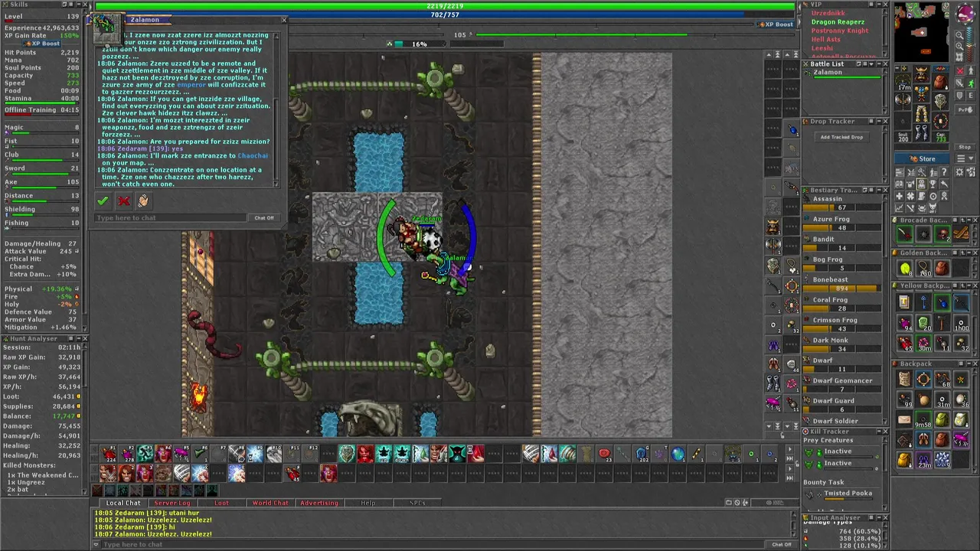The height and width of the screenshot is (551, 980).
Task: Select Dwarf Geomancer bestiary entry
Action: click(x=841, y=385)
